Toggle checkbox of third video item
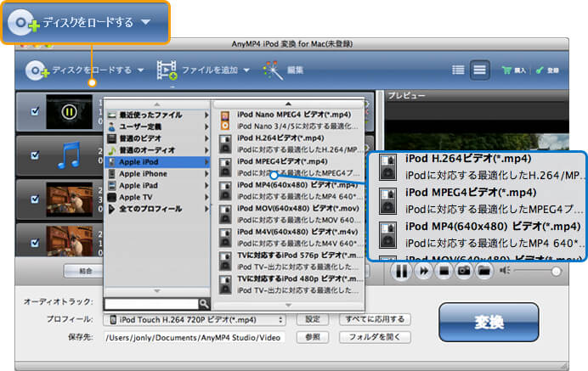The image size is (588, 371). (35, 199)
